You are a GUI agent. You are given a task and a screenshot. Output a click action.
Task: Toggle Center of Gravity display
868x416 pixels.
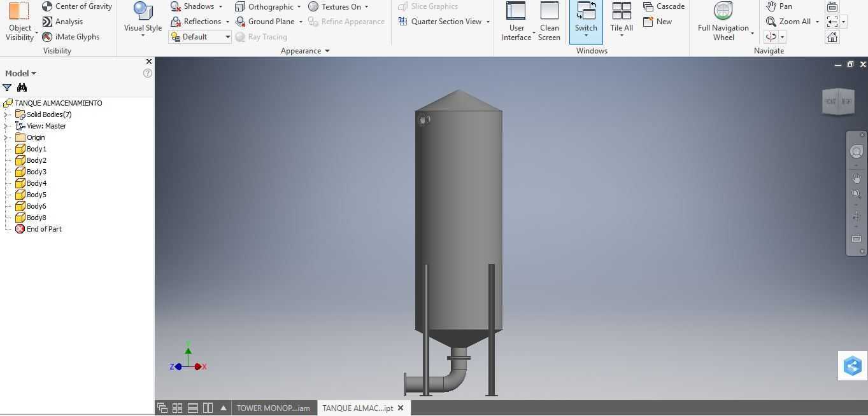tap(77, 6)
